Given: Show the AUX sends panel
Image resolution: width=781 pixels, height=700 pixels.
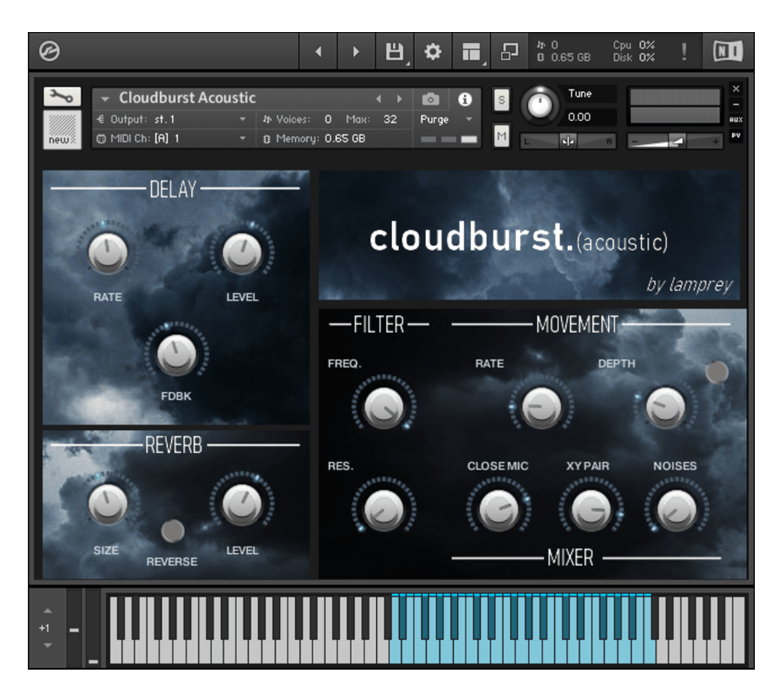Looking at the screenshot, I should click(x=735, y=120).
